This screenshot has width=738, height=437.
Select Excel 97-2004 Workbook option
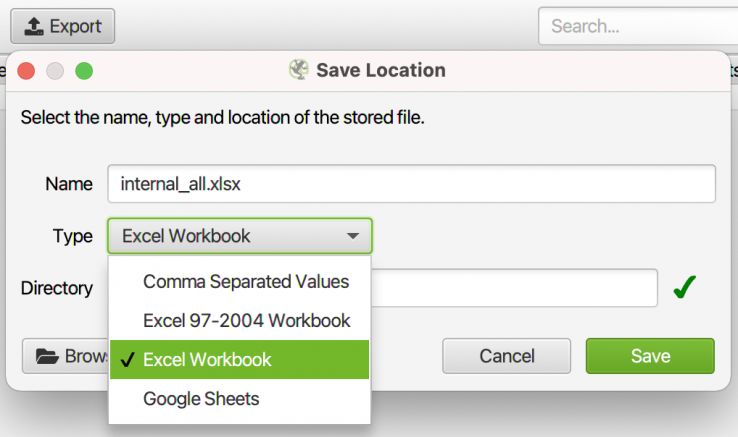point(246,321)
